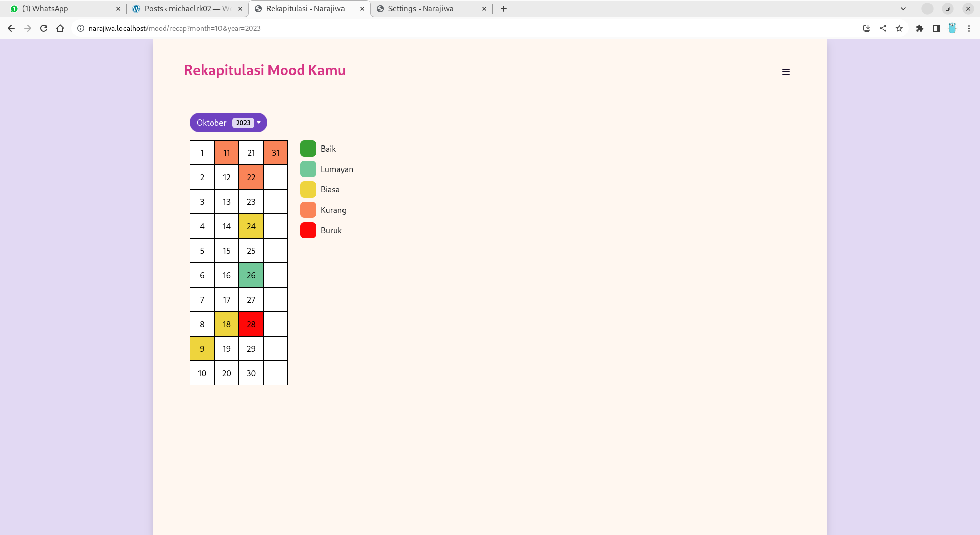
Task: Click the install app icon
Action: (x=866, y=28)
